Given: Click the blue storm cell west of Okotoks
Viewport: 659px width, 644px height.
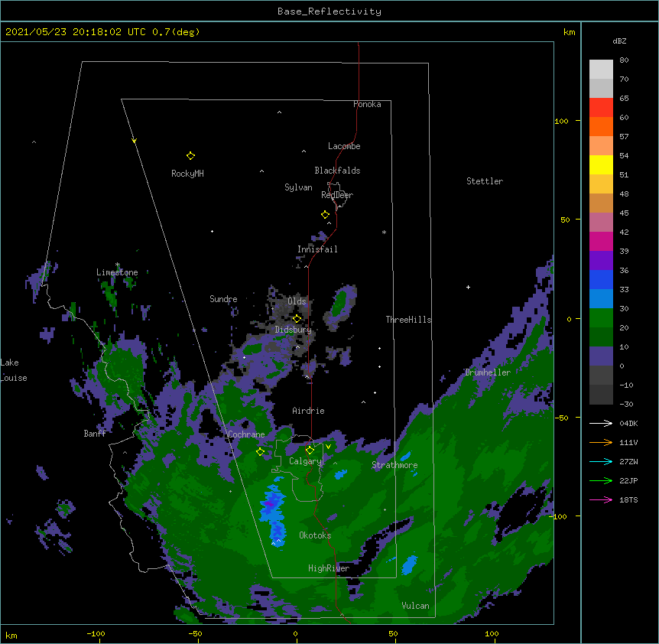Looking at the screenshot, I should 272,515.
